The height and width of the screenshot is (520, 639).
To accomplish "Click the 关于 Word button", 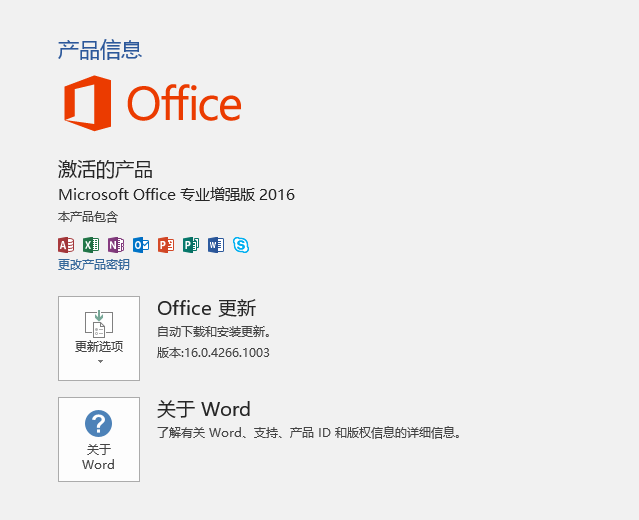I will pyautogui.click(x=99, y=439).
